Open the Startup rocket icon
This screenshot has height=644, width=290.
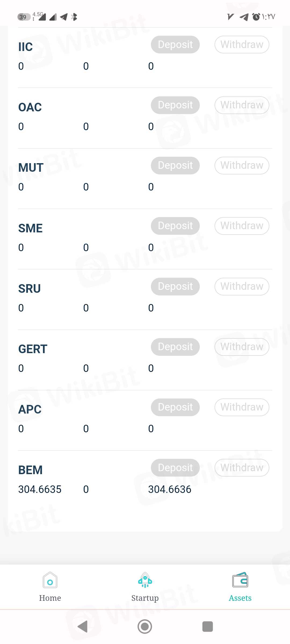145,580
